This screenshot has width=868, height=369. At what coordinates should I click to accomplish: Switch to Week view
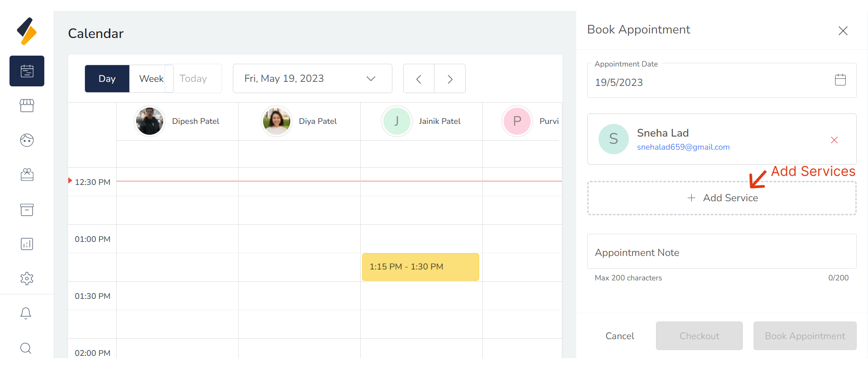click(151, 79)
